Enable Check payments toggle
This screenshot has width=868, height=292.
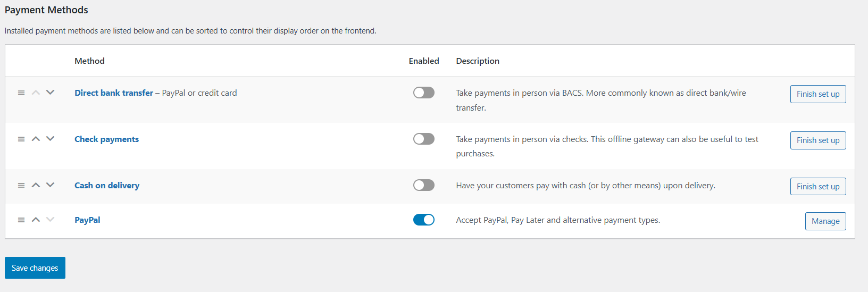(x=424, y=139)
